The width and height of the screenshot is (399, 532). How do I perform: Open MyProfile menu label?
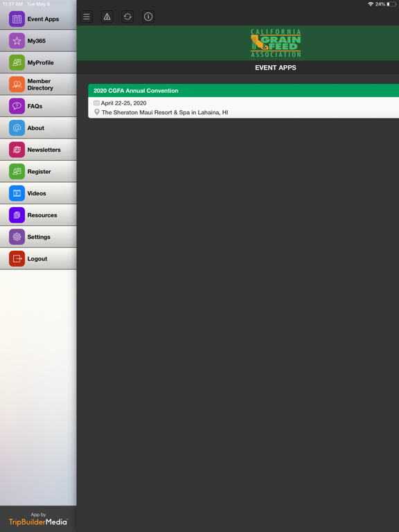(x=40, y=62)
